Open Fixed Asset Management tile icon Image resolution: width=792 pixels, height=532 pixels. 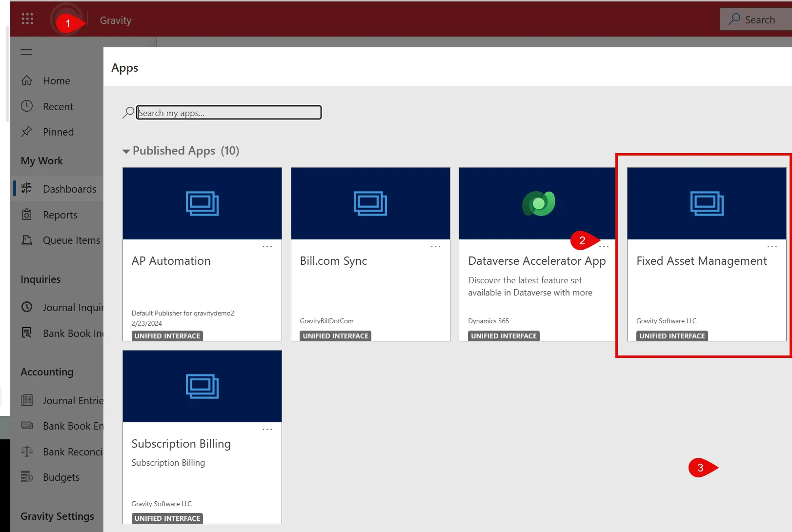point(707,203)
